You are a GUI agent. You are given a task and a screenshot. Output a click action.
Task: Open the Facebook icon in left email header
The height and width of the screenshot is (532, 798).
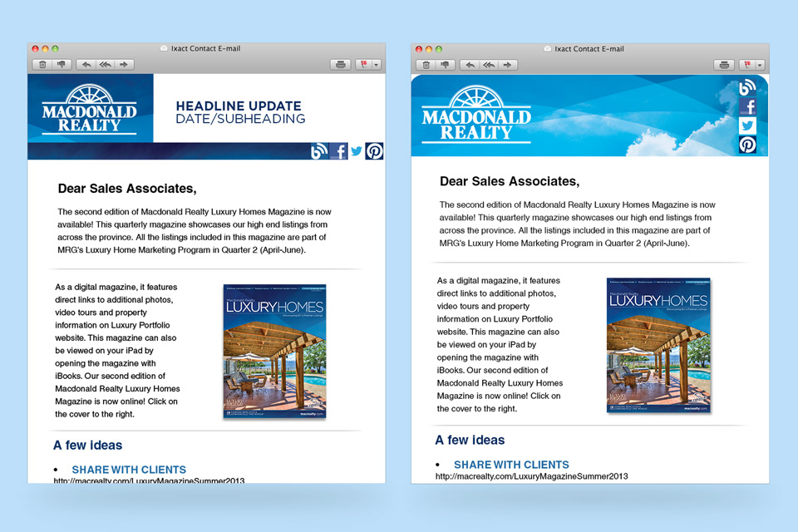338,151
